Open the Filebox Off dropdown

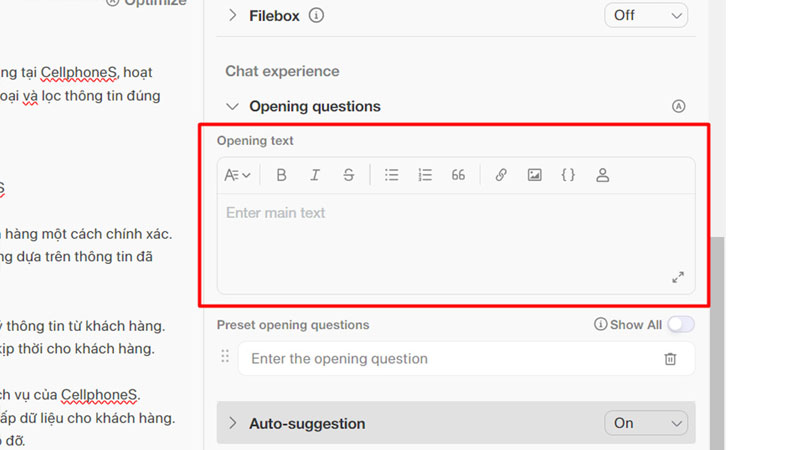pos(646,16)
